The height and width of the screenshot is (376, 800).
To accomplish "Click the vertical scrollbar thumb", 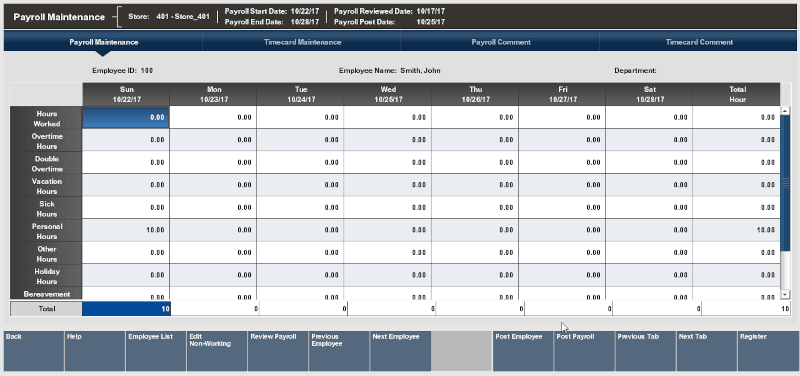I will (x=786, y=183).
